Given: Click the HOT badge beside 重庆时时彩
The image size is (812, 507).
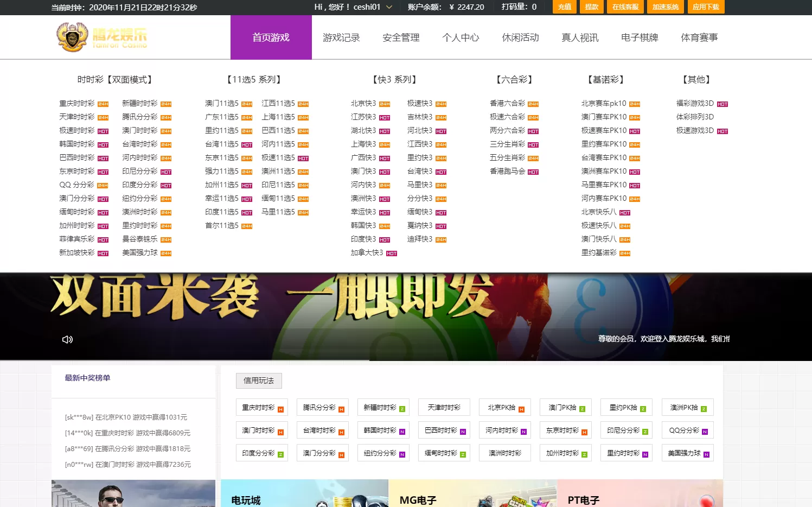Looking at the screenshot, I should [104, 103].
